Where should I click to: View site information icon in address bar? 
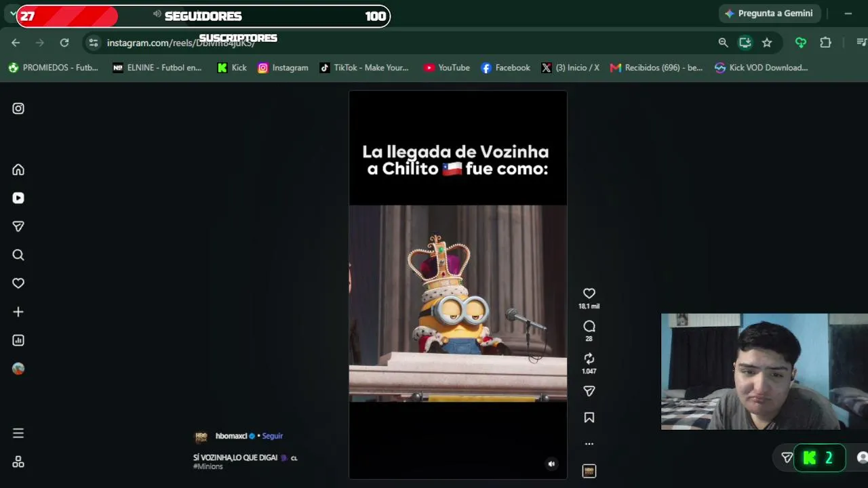(94, 43)
